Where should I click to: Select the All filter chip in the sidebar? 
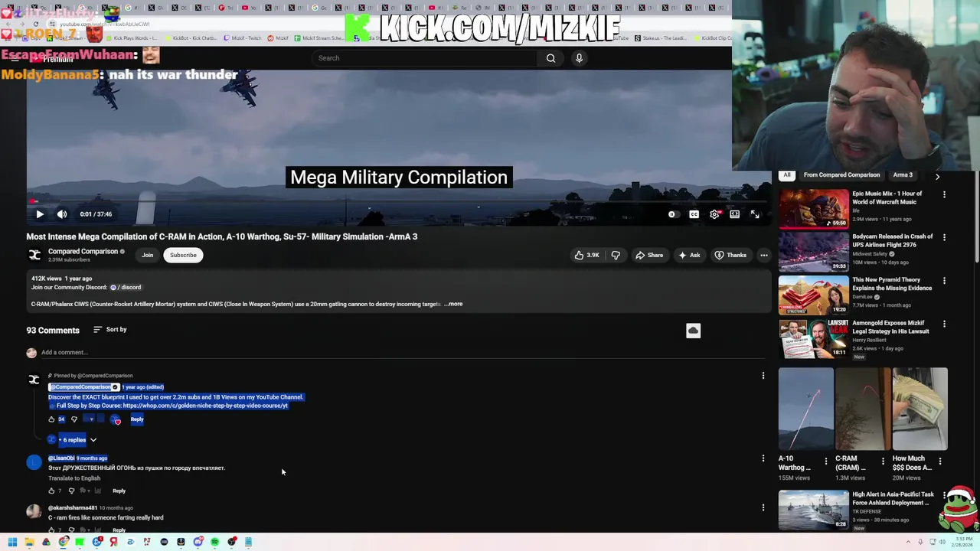tap(787, 175)
